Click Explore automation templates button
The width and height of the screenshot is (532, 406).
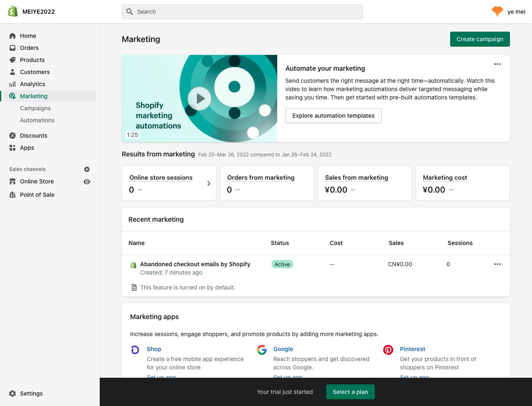tap(333, 116)
